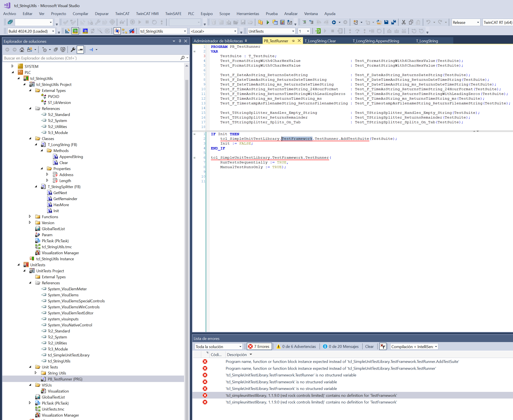Click the Clear button in error list
This screenshot has width=513, height=420.
(369, 346)
